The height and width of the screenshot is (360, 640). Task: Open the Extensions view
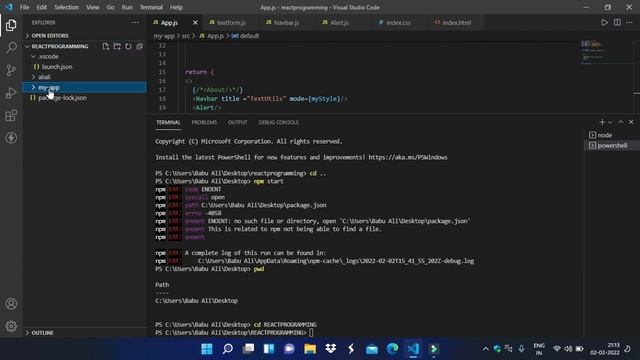pos(11,116)
